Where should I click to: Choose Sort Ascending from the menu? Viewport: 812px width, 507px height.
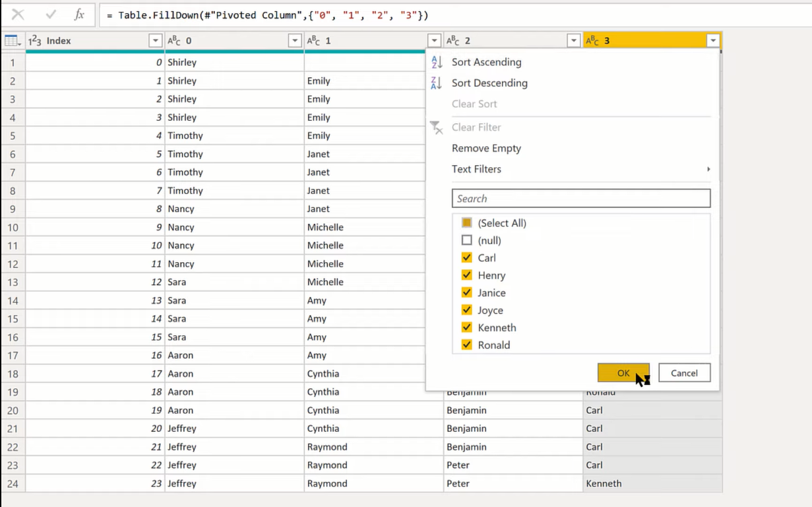tap(486, 62)
